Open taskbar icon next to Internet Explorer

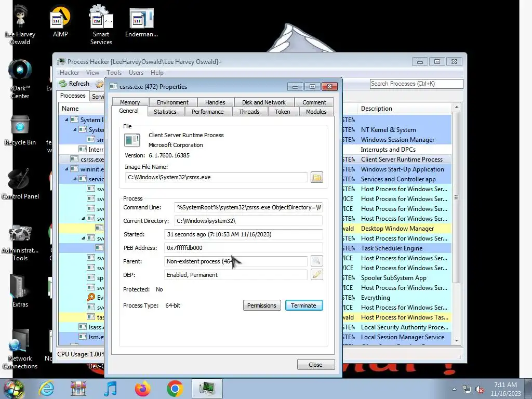pos(78,389)
